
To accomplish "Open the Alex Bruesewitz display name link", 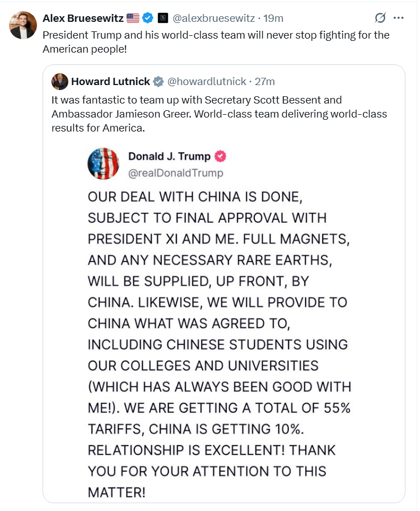I will click(83, 18).
